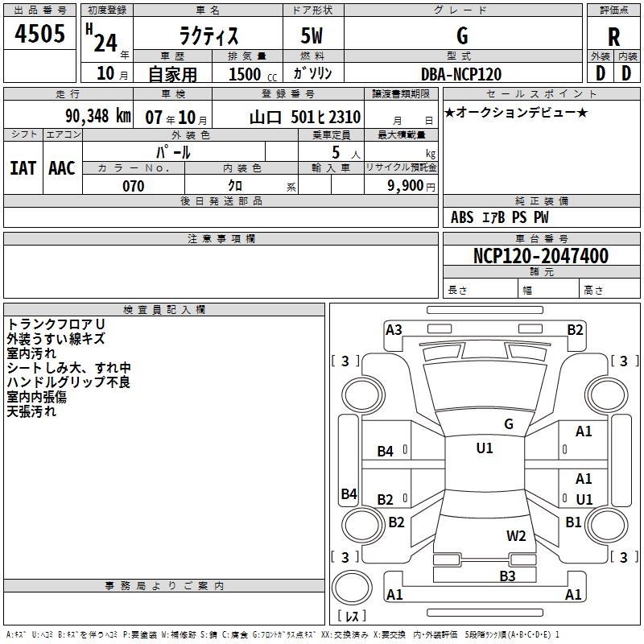The height and width of the screenshot is (644, 644).
Task: Click the note 室内汚れ
Action: [31, 353]
